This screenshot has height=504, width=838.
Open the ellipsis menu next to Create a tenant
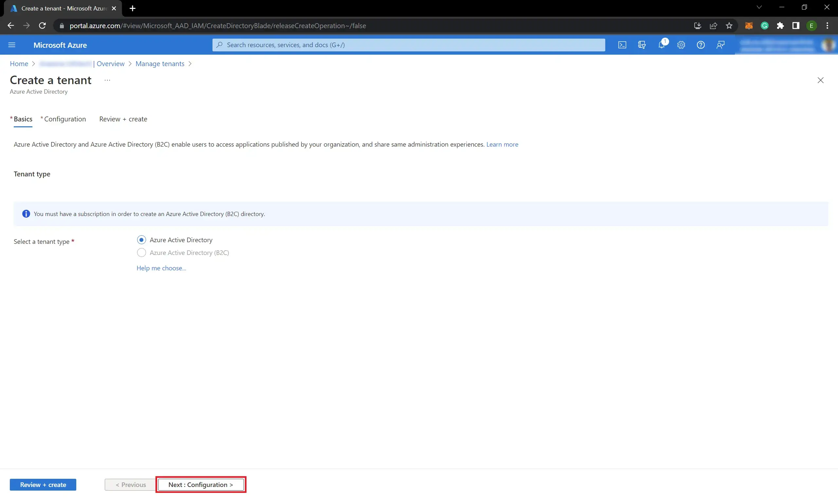(107, 80)
